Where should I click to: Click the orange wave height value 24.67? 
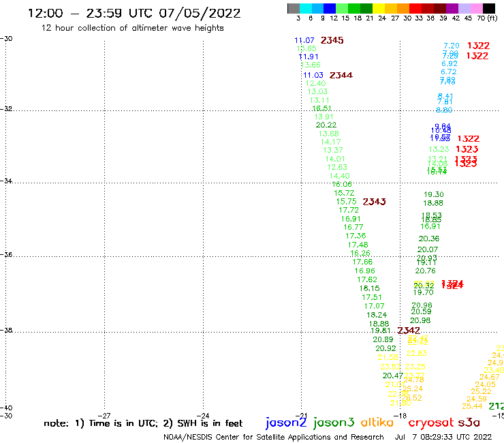click(490, 377)
